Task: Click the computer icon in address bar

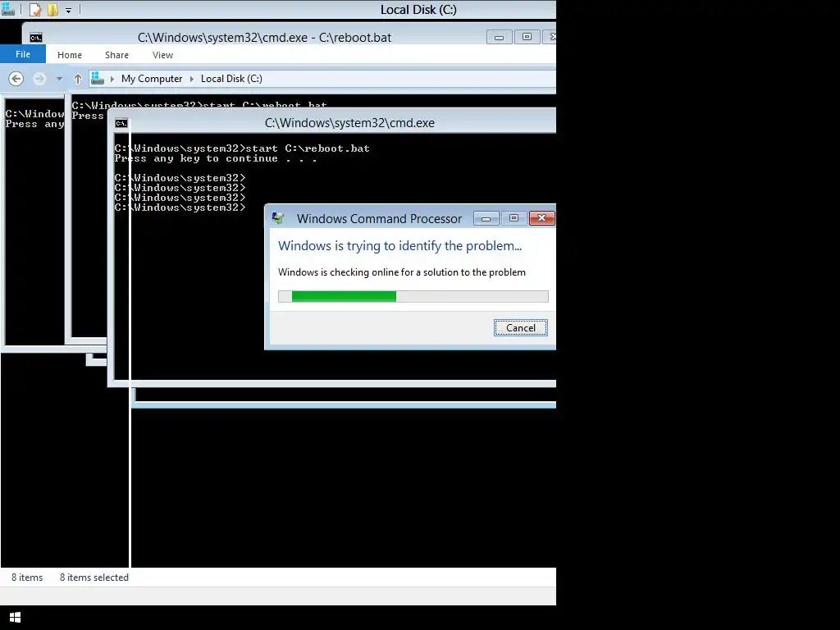Action: [x=97, y=78]
